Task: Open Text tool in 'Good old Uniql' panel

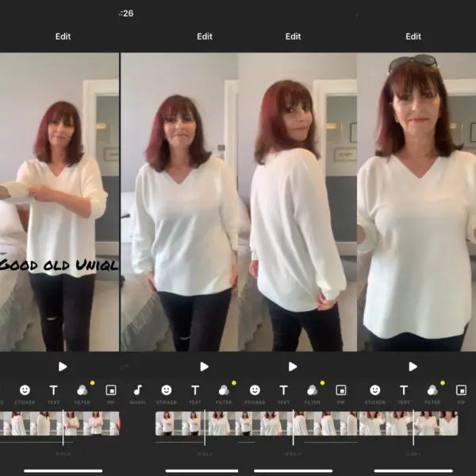Action: tap(53, 390)
